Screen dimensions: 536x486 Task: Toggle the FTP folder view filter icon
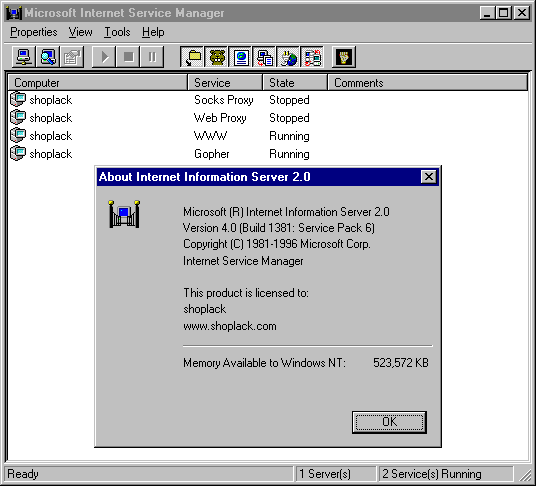pos(192,57)
